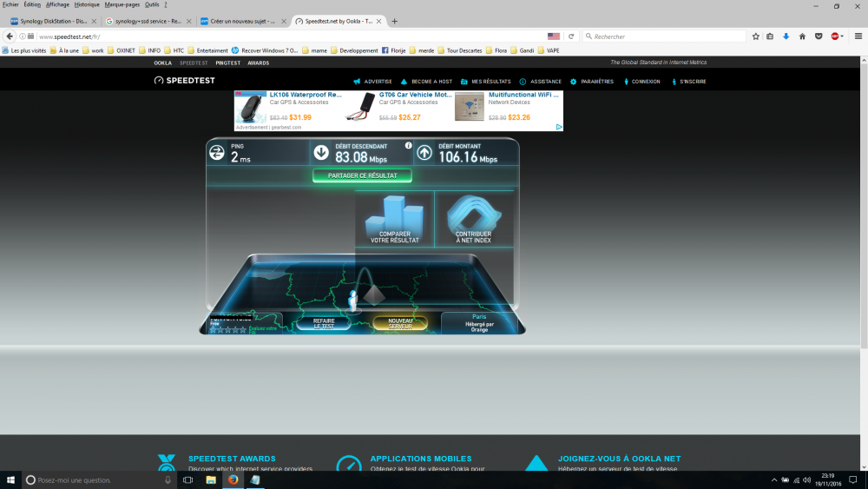Click the Partager ce résultat button
The image size is (868, 489).
tap(362, 175)
